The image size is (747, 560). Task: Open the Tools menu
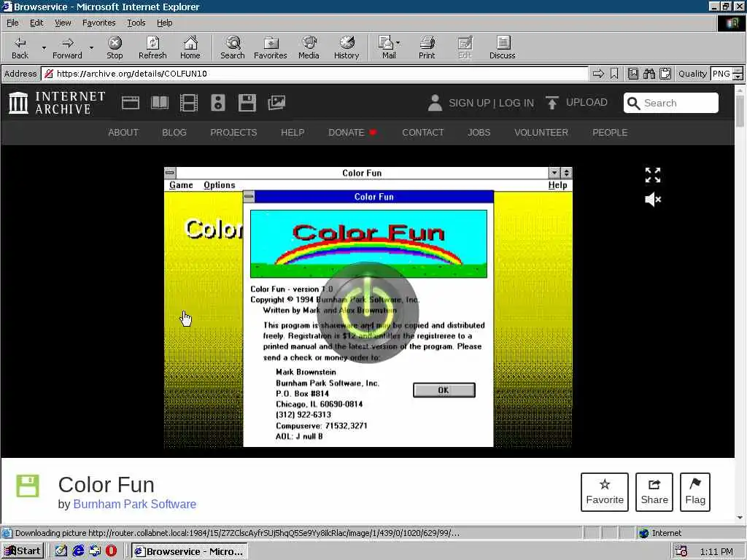(136, 23)
